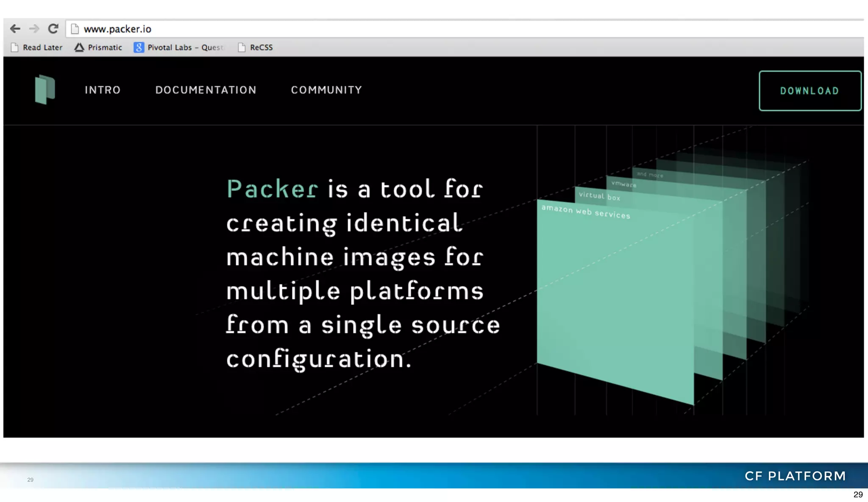Image resolution: width=868 pixels, height=502 pixels.
Task: Reload the packer.io page
Action: coord(53,29)
